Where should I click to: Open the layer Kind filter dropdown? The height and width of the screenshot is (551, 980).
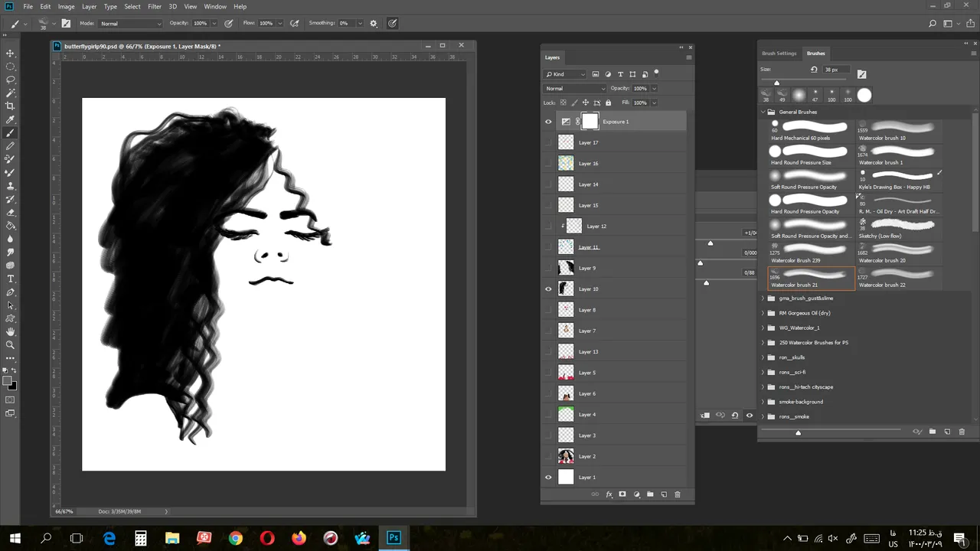tap(566, 74)
